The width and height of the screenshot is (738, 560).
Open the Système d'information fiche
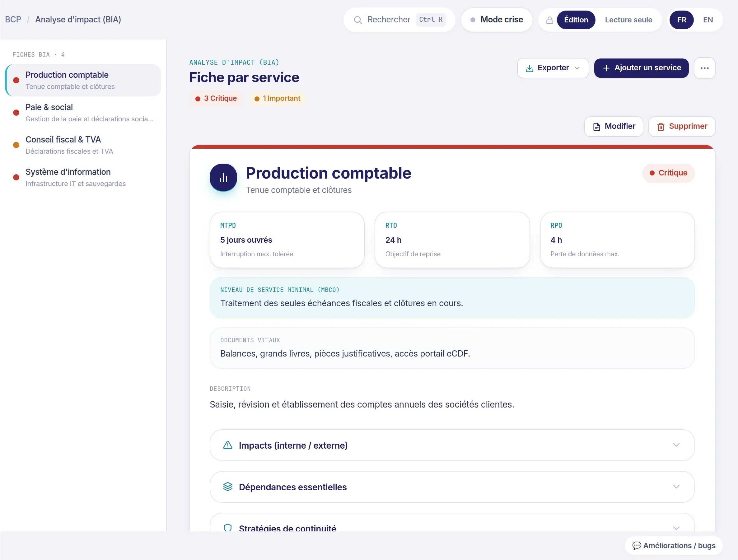coord(83,177)
